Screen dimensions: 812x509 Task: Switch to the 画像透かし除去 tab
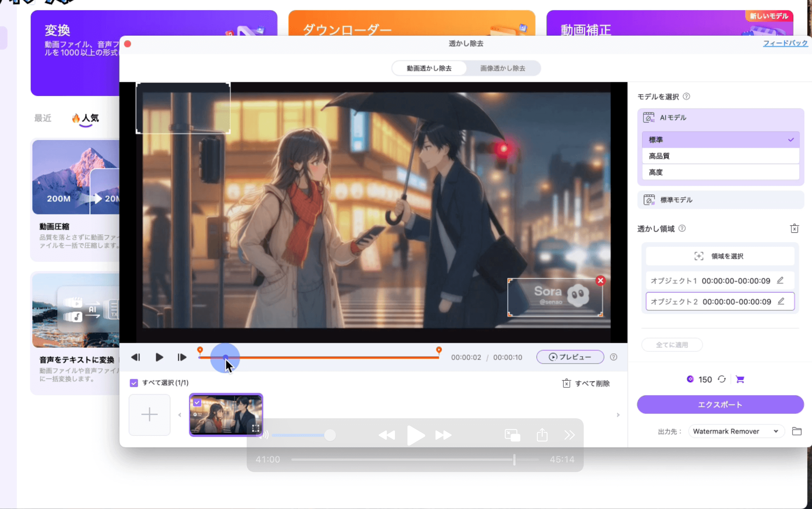[x=502, y=68]
